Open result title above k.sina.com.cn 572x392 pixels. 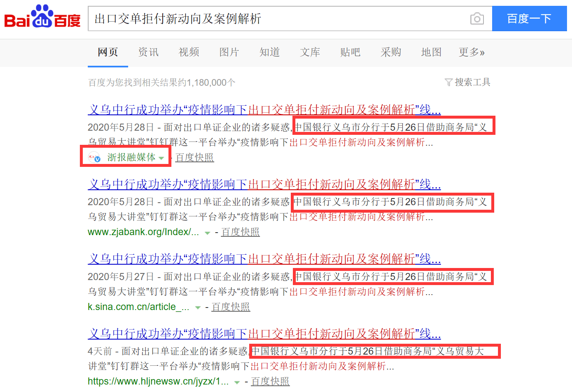[264, 259]
